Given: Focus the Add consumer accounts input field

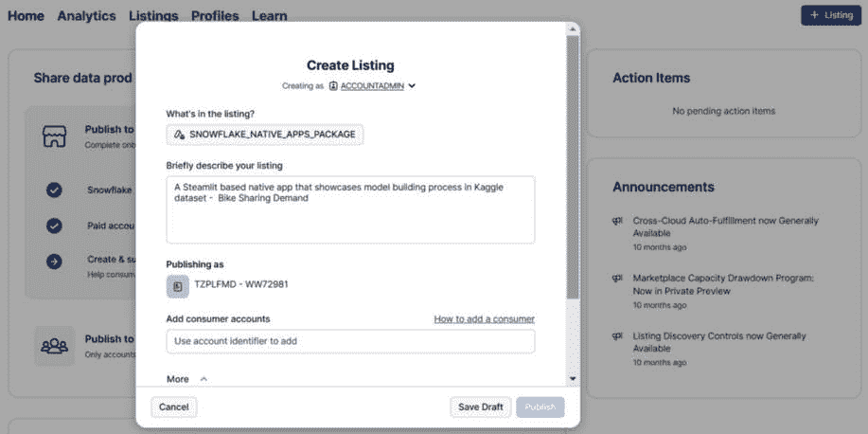Looking at the screenshot, I should 350,341.
